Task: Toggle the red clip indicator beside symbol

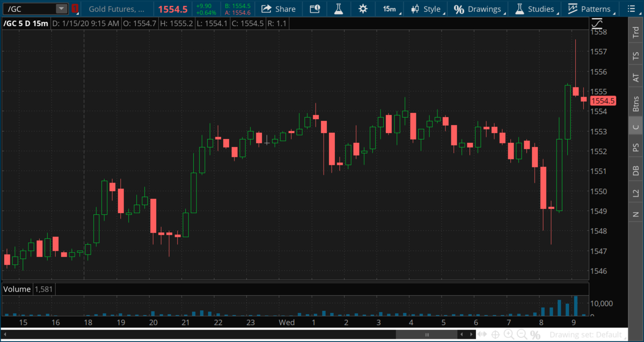Action: [x=75, y=9]
